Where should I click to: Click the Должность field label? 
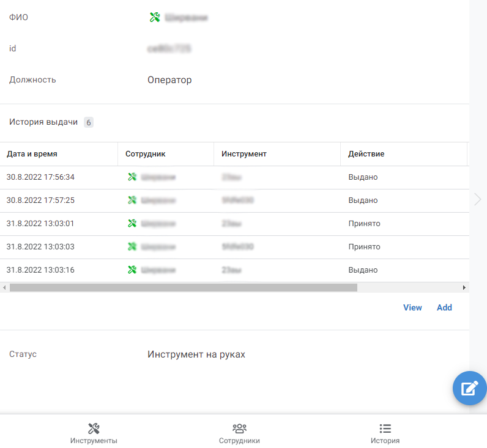click(32, 79)
